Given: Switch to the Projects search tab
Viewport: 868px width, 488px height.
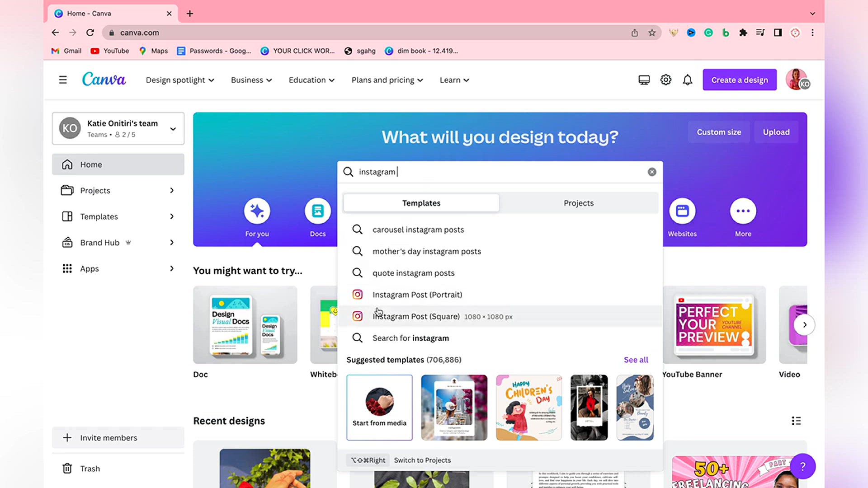Looking at the screenshot, I should pyautogui.click(x=579, y=203).
